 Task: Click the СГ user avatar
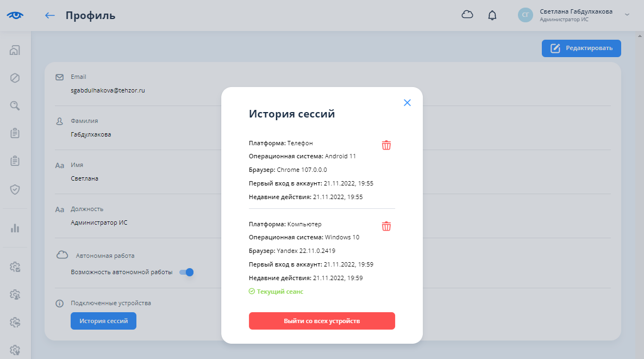tap(526, 15)
